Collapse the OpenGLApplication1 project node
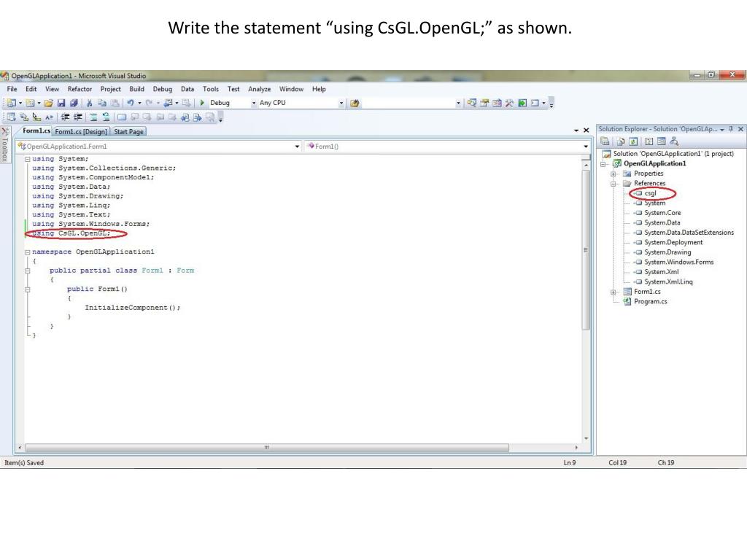The width and height of the screenshot is (747, 560). 603,164
